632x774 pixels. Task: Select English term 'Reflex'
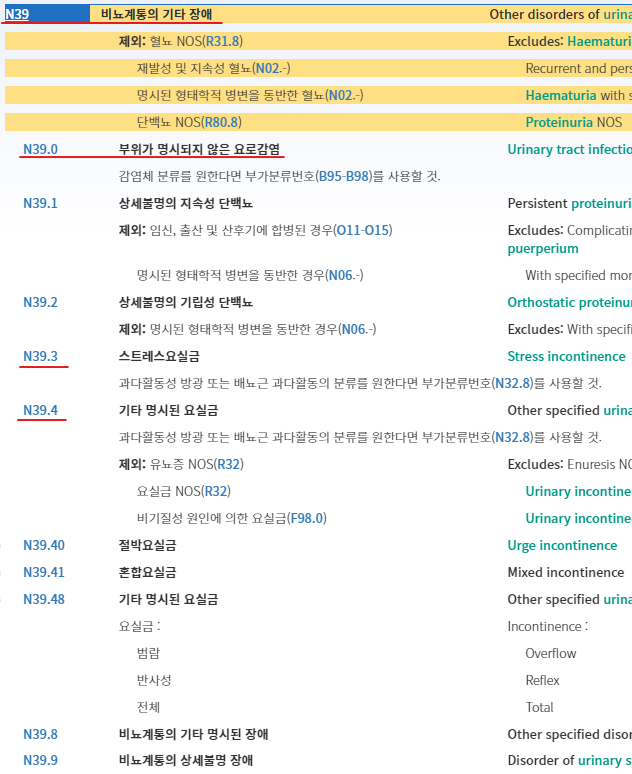tap(543, 681)
